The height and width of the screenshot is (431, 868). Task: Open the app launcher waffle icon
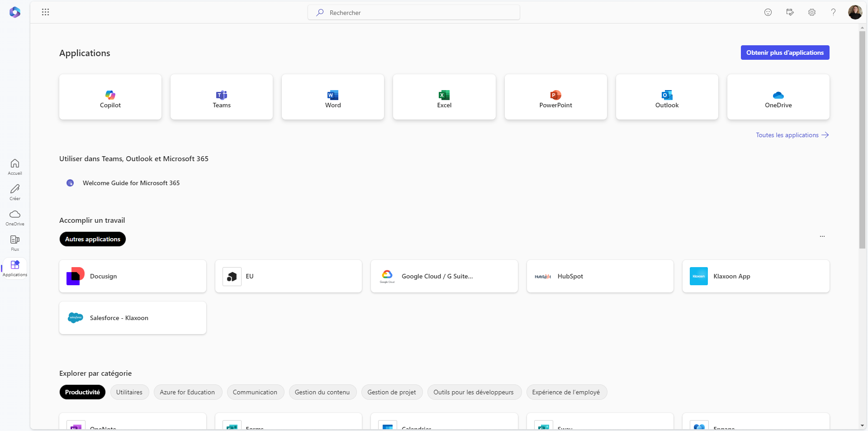point(45,12)
